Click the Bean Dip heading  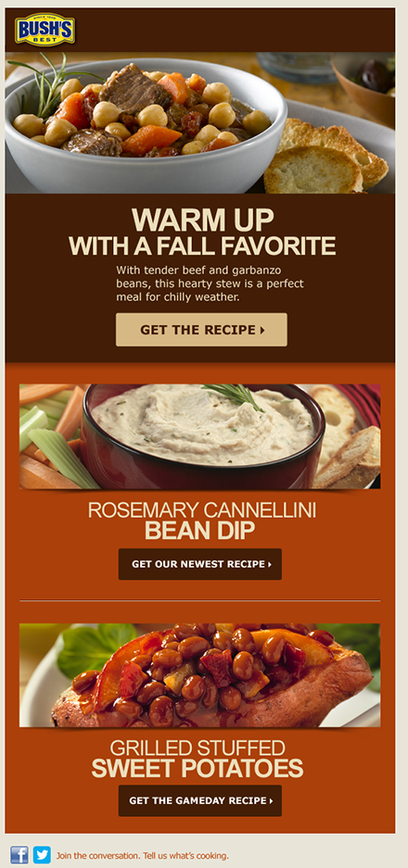[200, 531]
